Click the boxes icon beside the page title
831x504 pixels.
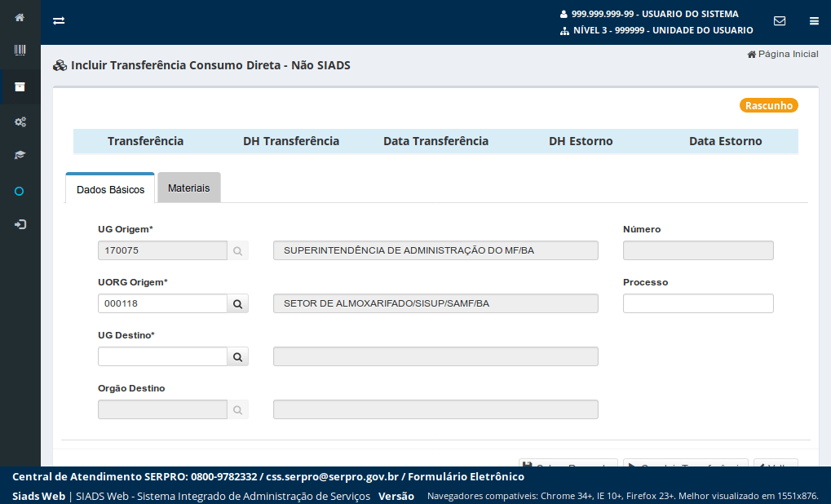pyautogui.click(x=60, y=66)
